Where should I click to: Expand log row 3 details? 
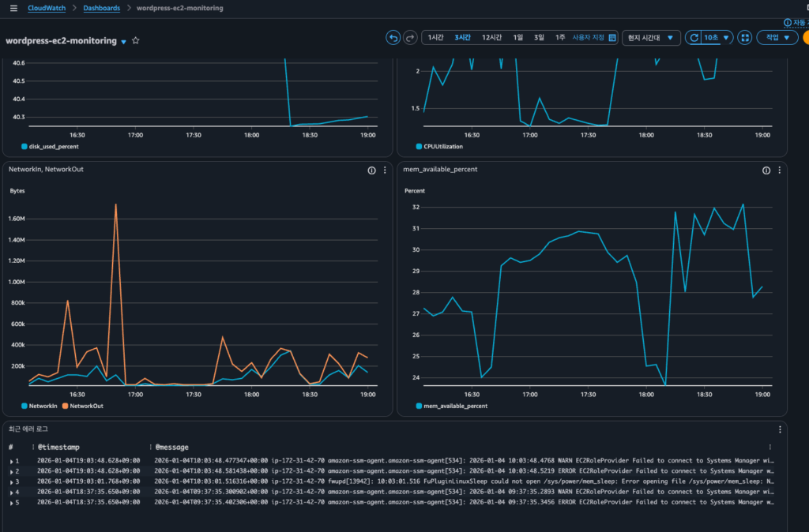12,481
